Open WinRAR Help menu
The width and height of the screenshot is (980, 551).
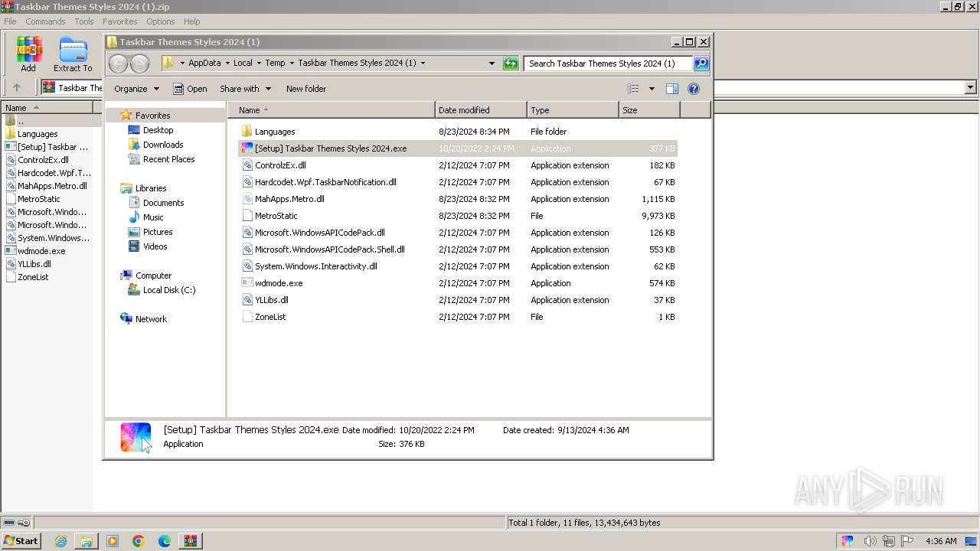tap(192, 21)
